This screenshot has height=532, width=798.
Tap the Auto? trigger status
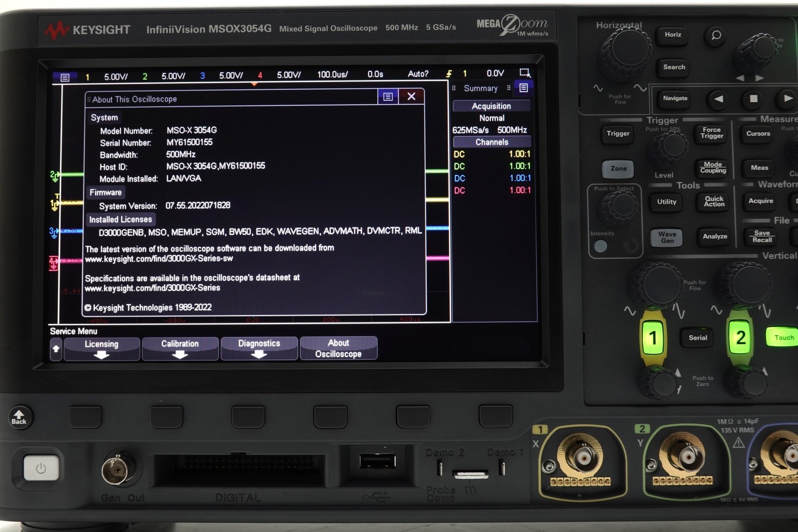[418, 74]
